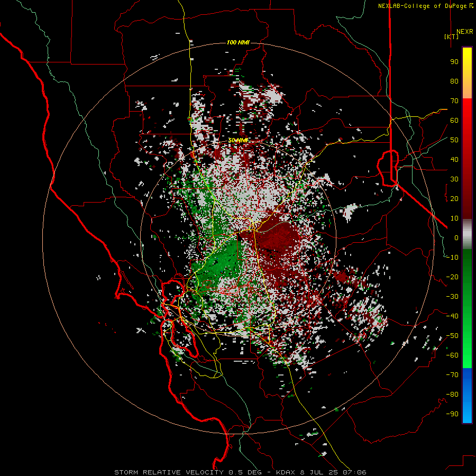Click the -80 value on the velocity scale
Viewport: 476px width, 476px height.
[452, 395]
